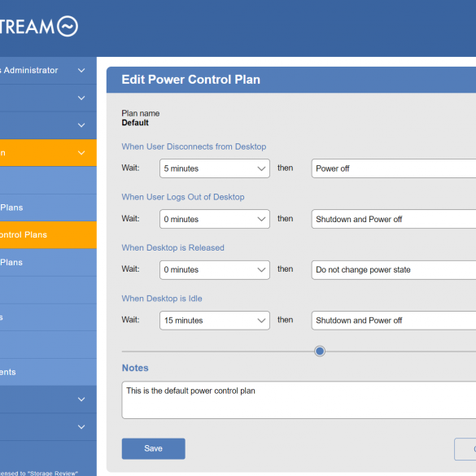Viewport: 476px width, 476px height.
Task: Expand the Administrator menu chevron
Action: (81, 71)
